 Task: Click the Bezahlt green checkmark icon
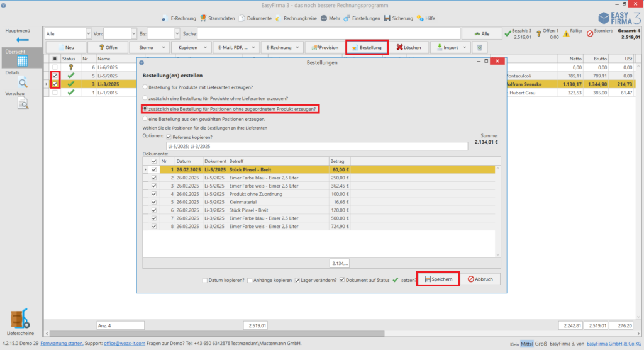coord(508,33)
